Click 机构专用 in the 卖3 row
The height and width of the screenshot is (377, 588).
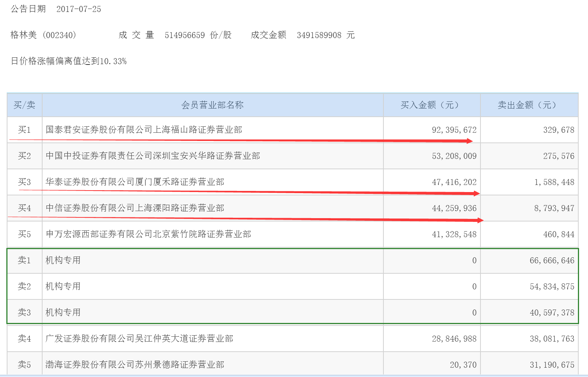63,312
